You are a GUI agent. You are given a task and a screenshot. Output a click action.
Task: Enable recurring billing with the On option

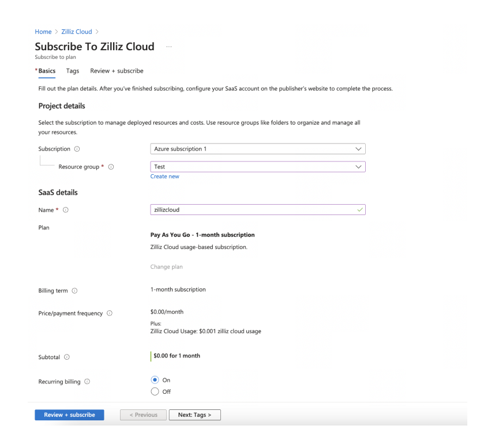153,379
